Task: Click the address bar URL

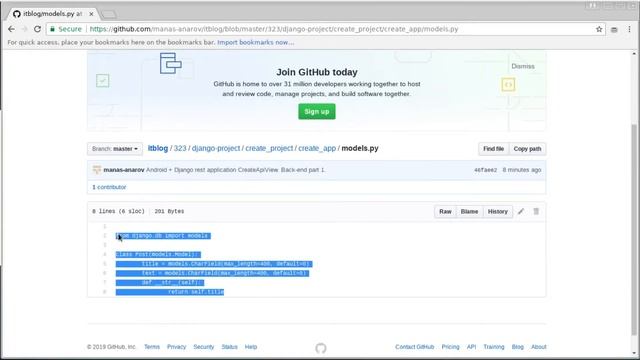Action: click(273, 29)
